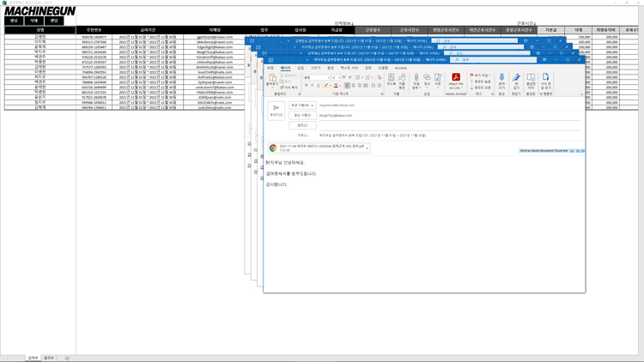The height and width of the screenshot is (362, 644).
Task: Click the Link chain icon
Action: point(427,77)
